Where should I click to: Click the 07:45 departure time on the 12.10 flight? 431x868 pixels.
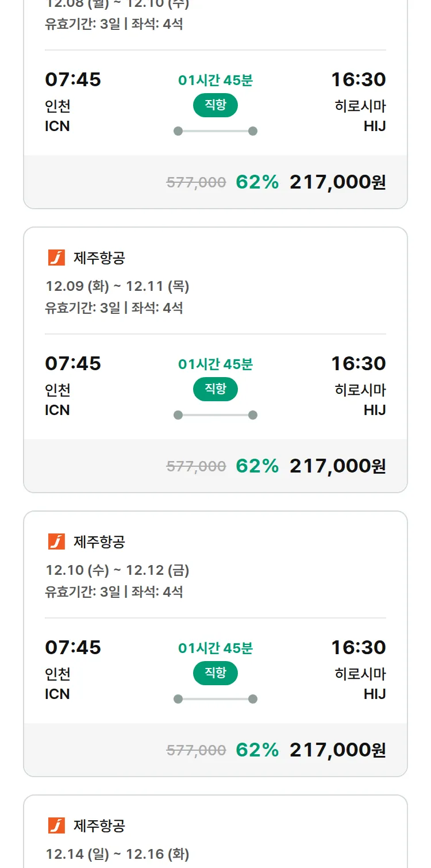(73, 647)
